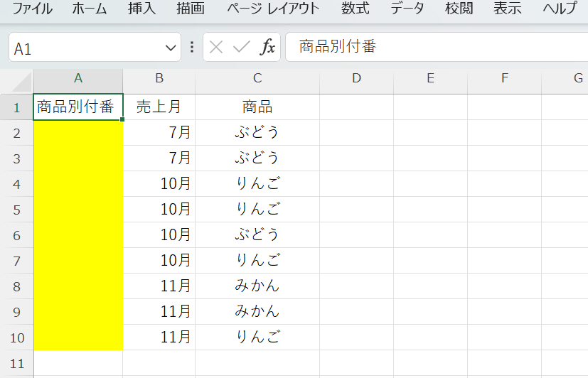This screenshot has height=378, width=588.
Task: Open the ファイル menu tab
Action: tap(32, 9)
